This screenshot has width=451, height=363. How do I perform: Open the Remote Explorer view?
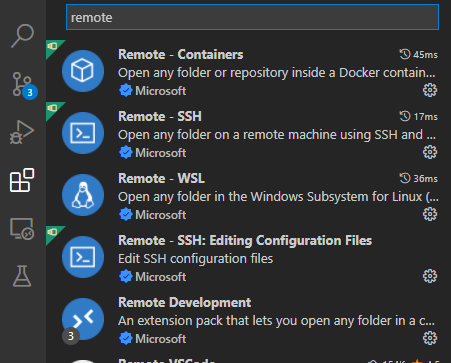coord(22,229)
